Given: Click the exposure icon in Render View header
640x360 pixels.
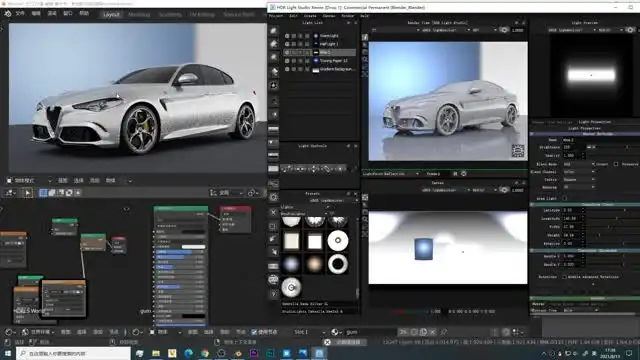Looking at the screenshot, I should 504,30.
